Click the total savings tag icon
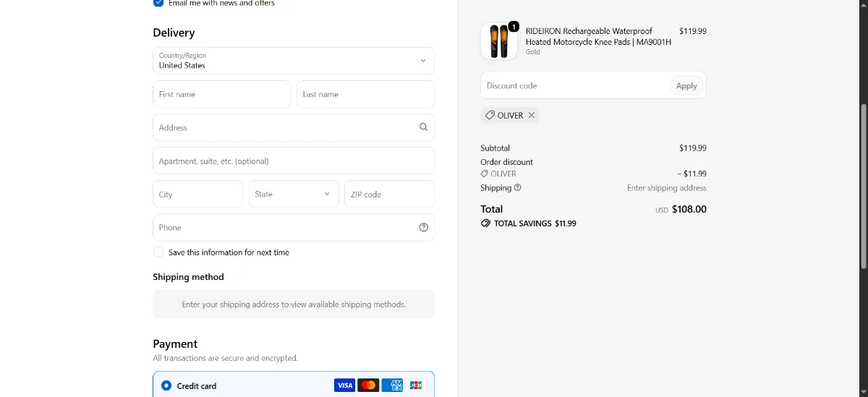Image resolution: width=868 pixels, height=397 pixels. [x=485, y=223]
